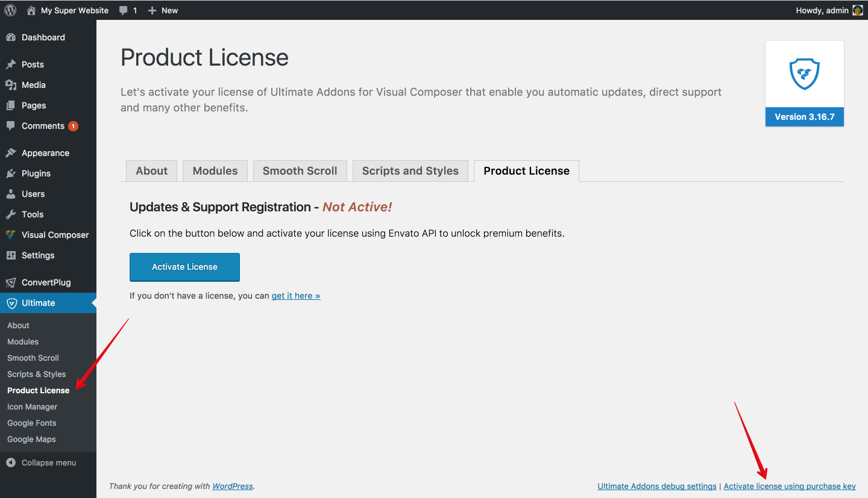This screenshot has width=868, height=498.
Task: Click the ConvertPlug icon in sidebar
Action: click(x=11, y=282)
